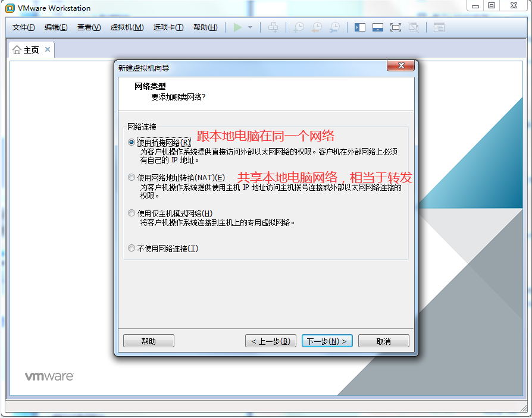Click the 上一步 (Back) button
This screenshot has height=418, width=532.
pyautogui.click(x=271, y=341)
